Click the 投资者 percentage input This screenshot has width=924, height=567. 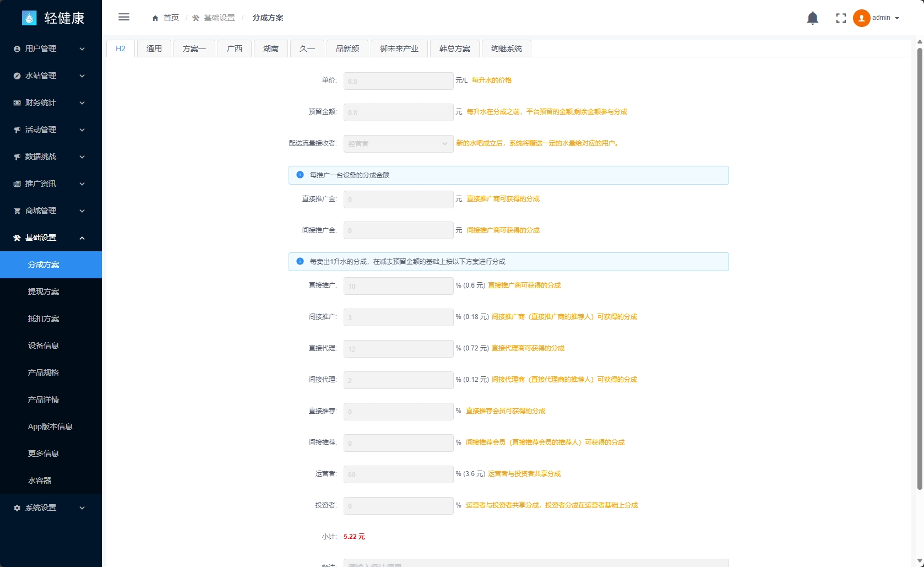tap(399, 506)
